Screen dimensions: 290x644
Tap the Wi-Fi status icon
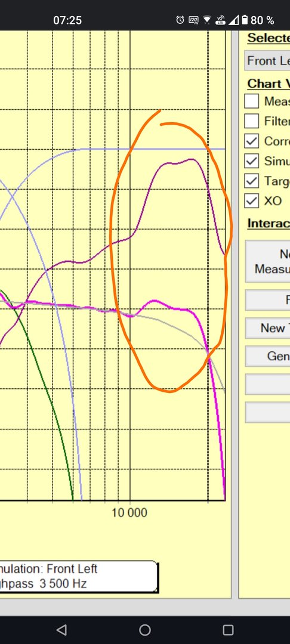(207, 20)
